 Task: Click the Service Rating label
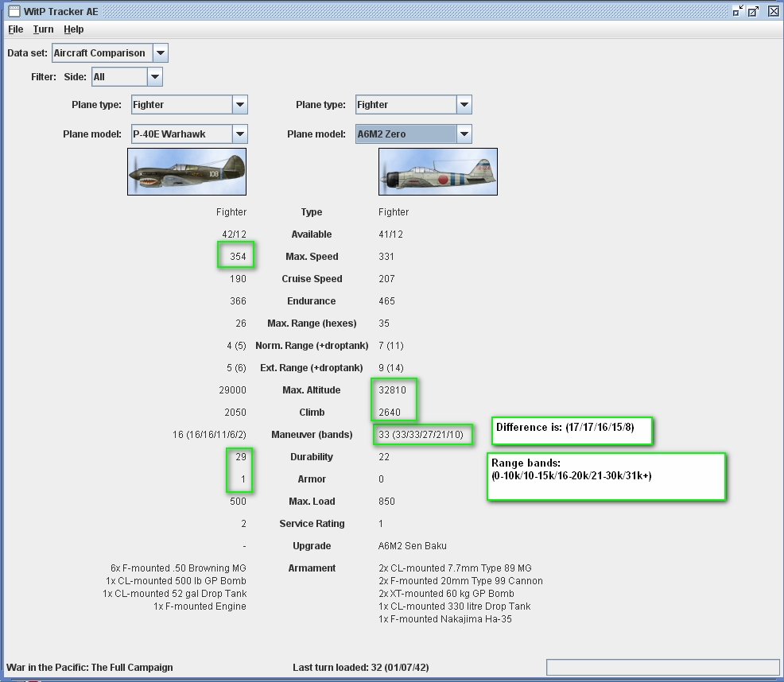(312, 524)
